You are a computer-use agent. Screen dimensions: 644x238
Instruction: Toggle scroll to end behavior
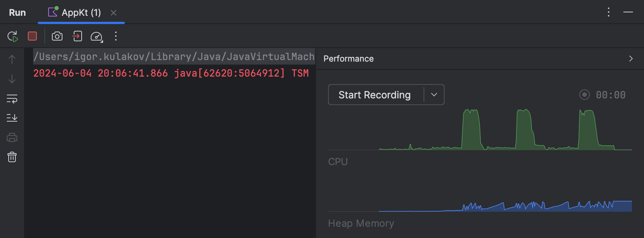pos(12,117)
